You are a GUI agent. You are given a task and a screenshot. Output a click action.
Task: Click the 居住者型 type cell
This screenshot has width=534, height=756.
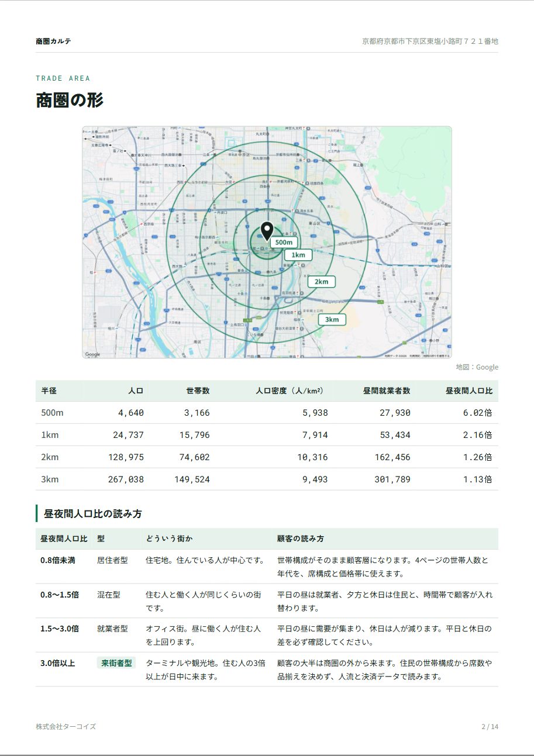(112, 560)
